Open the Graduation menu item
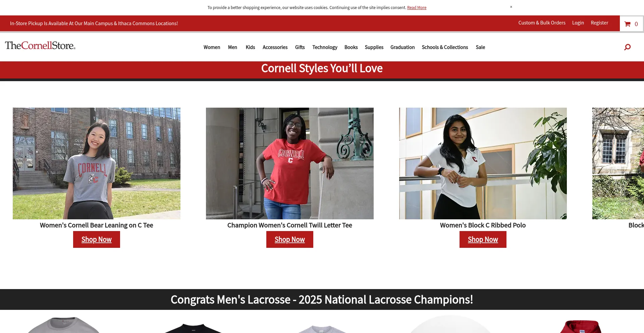 point(402,47)
